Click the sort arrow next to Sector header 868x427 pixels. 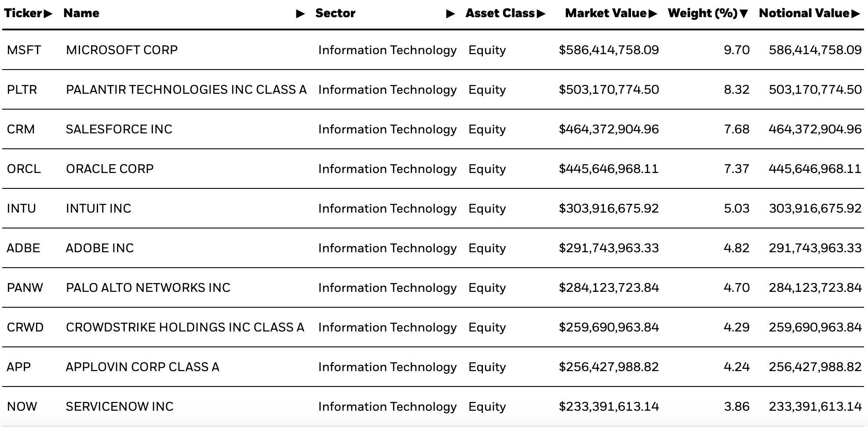pyautogui.click(x=449, y=13)
